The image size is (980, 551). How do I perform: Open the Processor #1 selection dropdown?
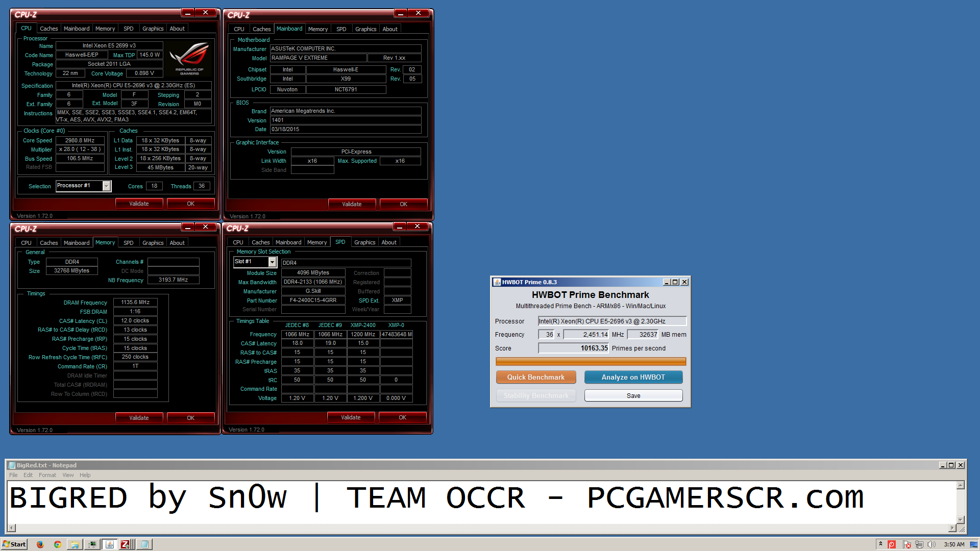(106, 186)
